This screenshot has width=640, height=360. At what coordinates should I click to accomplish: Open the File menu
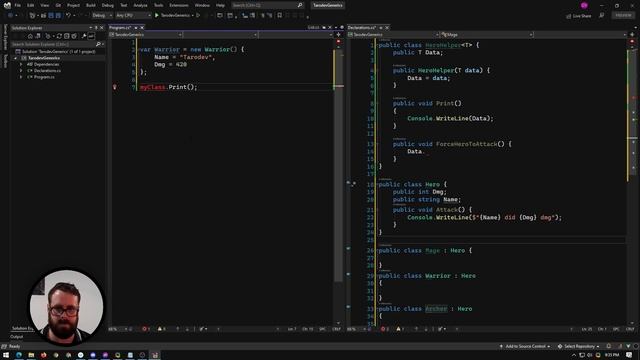pyautogui.click(x=18, y=5)
